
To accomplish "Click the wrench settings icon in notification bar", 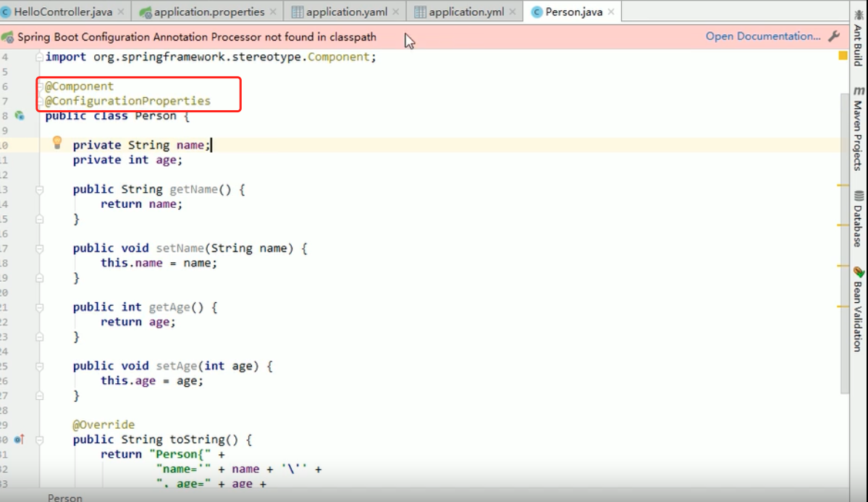I will point(834,36).
